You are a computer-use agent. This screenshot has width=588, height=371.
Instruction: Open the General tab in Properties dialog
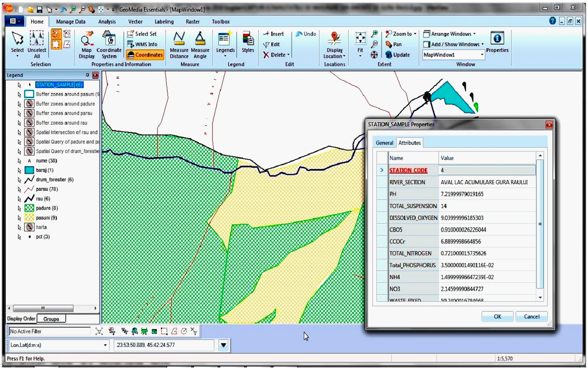384,143
